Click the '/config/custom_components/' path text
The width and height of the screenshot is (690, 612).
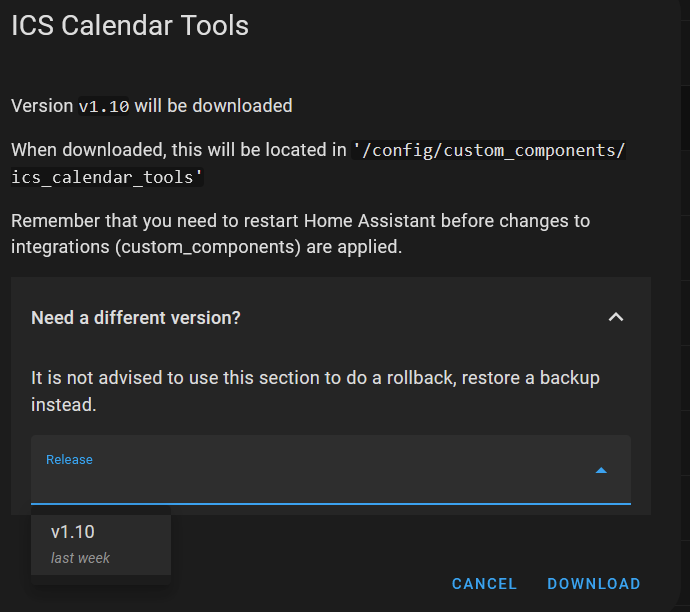click(x=490, y=150)
